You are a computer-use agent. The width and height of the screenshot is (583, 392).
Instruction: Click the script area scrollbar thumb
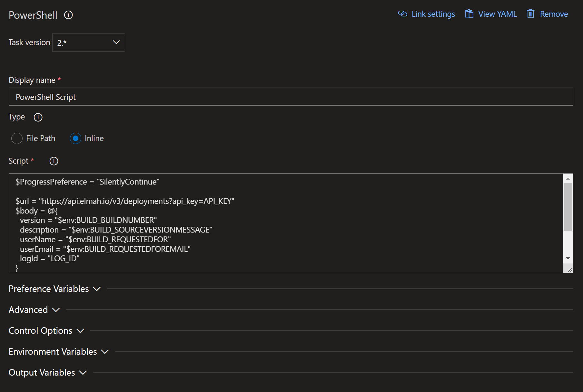pyautogui.click(x=568, y=207)
